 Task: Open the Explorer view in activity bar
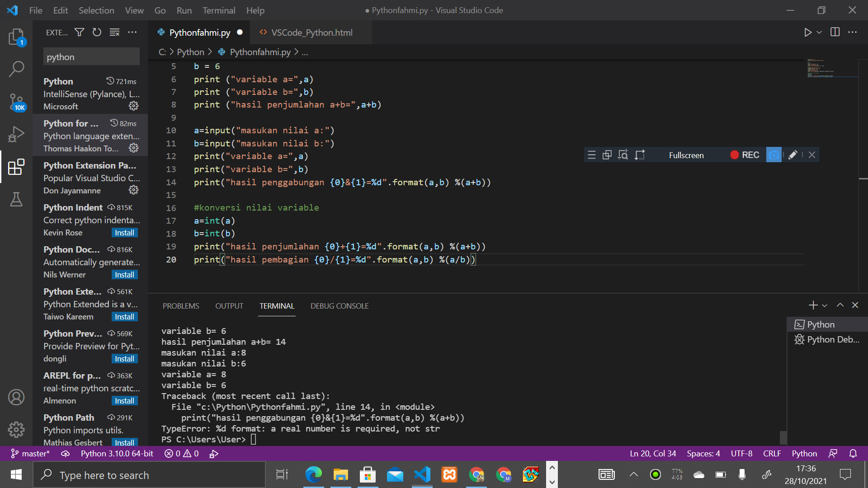(17, 37)
